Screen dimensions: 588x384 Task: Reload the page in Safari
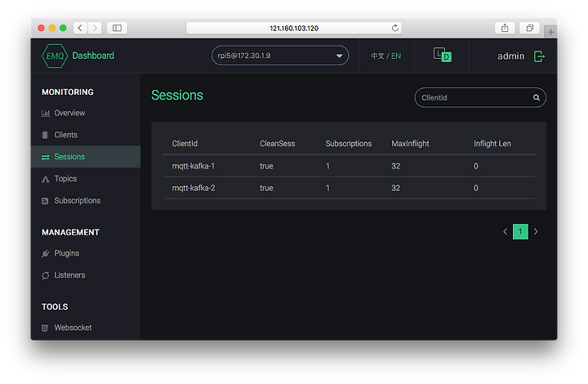click(395, 28)
